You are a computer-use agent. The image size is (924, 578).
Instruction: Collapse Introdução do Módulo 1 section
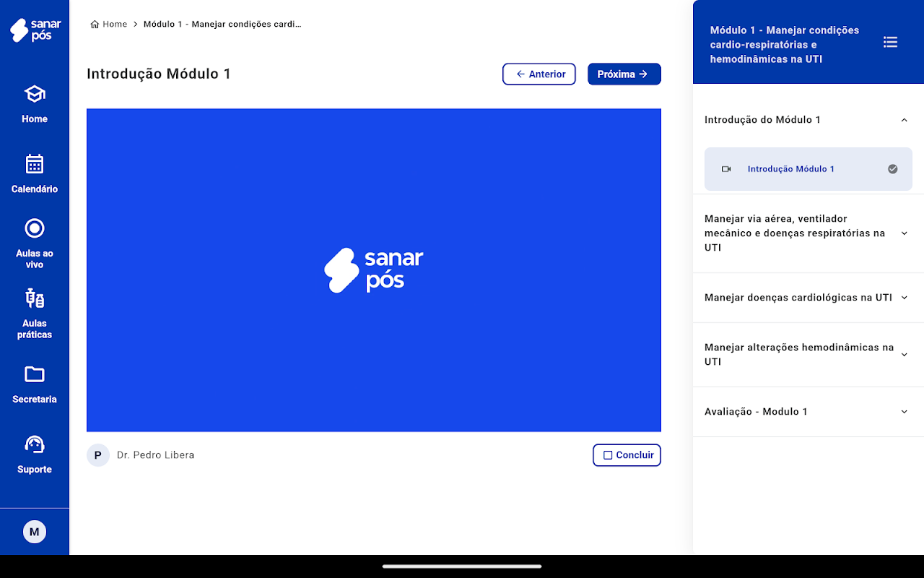click(808, 120)
